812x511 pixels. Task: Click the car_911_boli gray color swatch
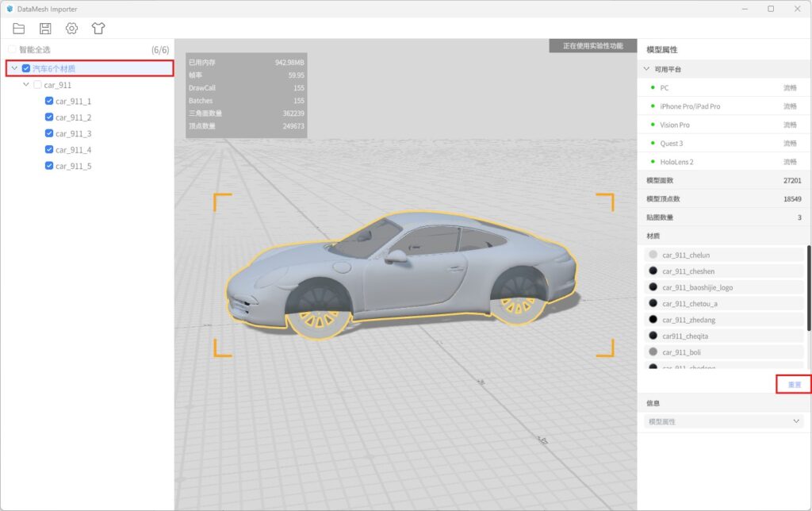[x=653, y=352]
